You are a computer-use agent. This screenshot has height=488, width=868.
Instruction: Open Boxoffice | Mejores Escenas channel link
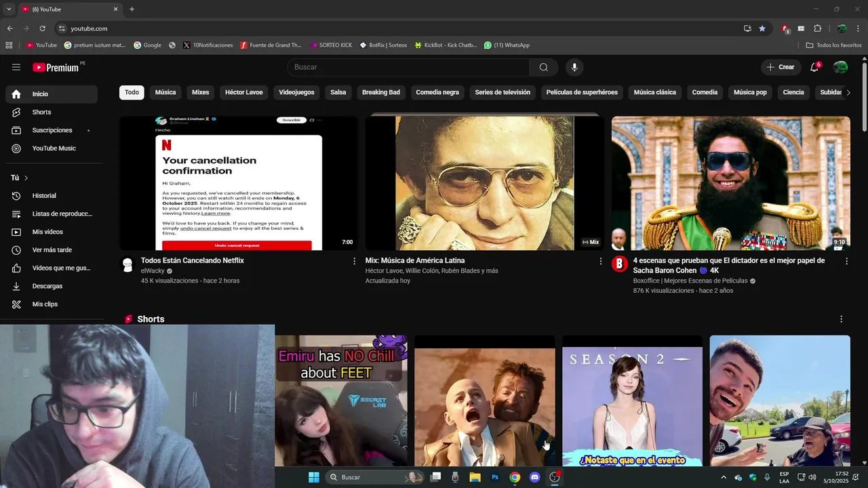click(690, 281)
